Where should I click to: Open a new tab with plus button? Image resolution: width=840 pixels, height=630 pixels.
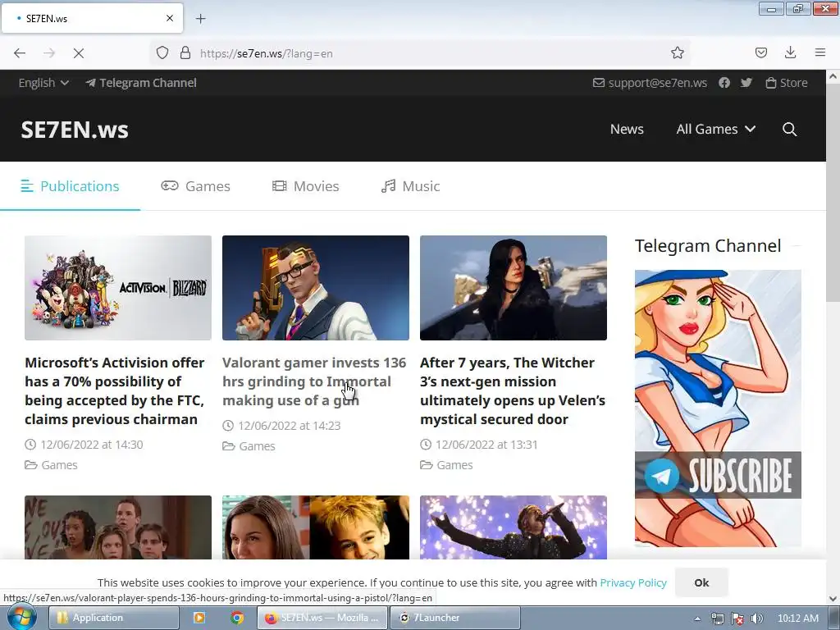[x=200, y=19]
